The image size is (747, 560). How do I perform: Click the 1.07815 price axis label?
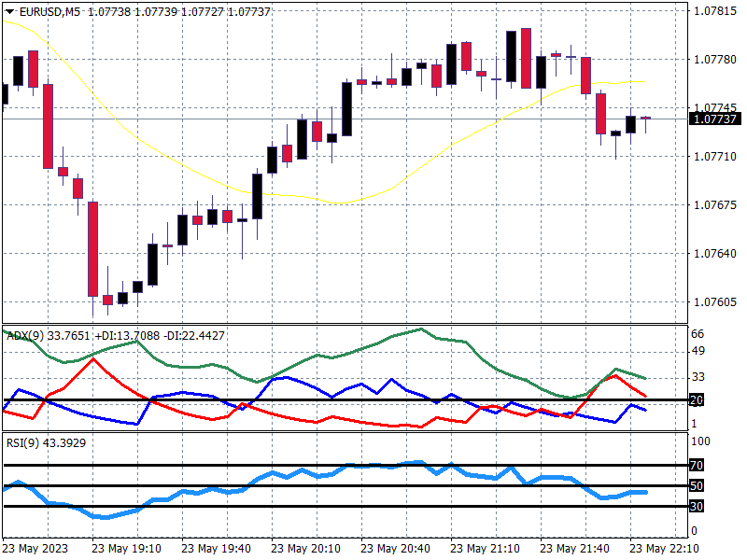coord(713,11)
